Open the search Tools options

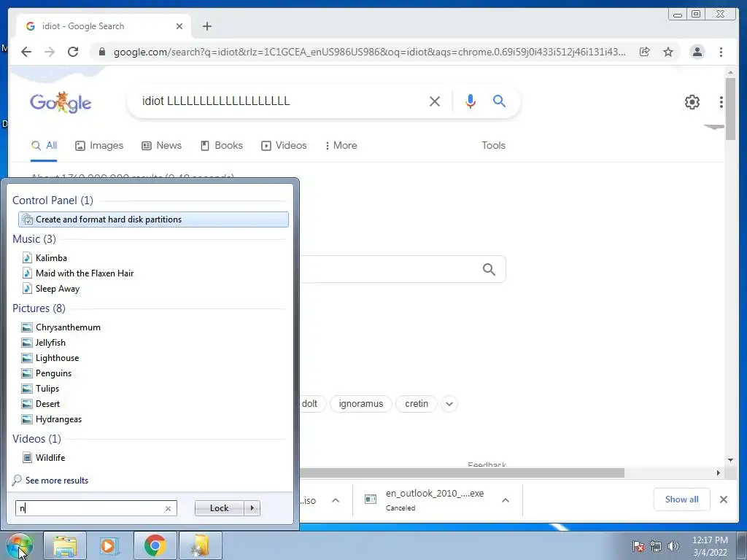click(x=493, y=146)
